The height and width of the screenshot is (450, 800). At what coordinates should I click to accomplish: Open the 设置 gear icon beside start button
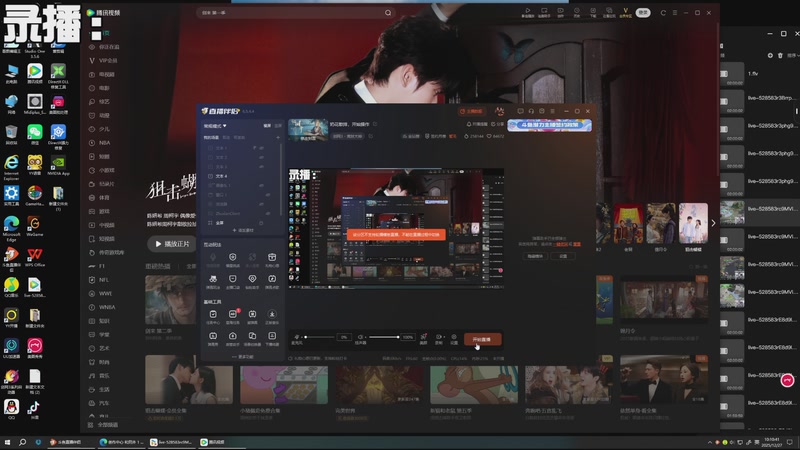[x=454, y=337]
